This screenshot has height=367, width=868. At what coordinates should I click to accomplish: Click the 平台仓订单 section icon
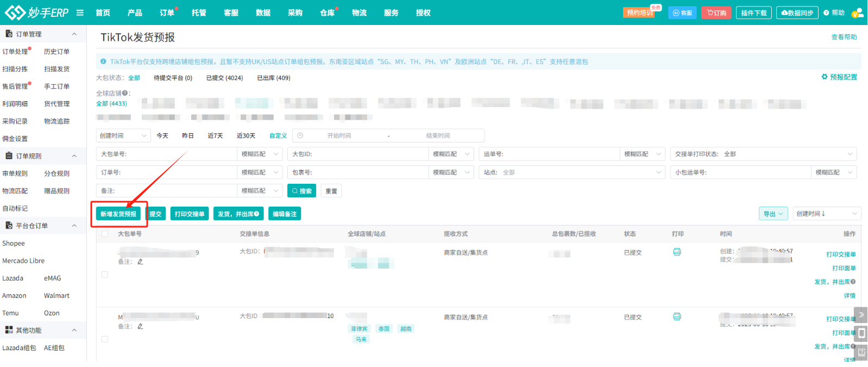(x=9, y=225)
